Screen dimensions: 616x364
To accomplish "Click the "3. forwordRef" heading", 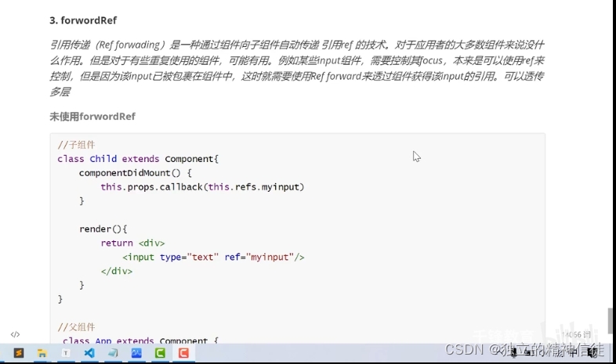I will (83, 20).
